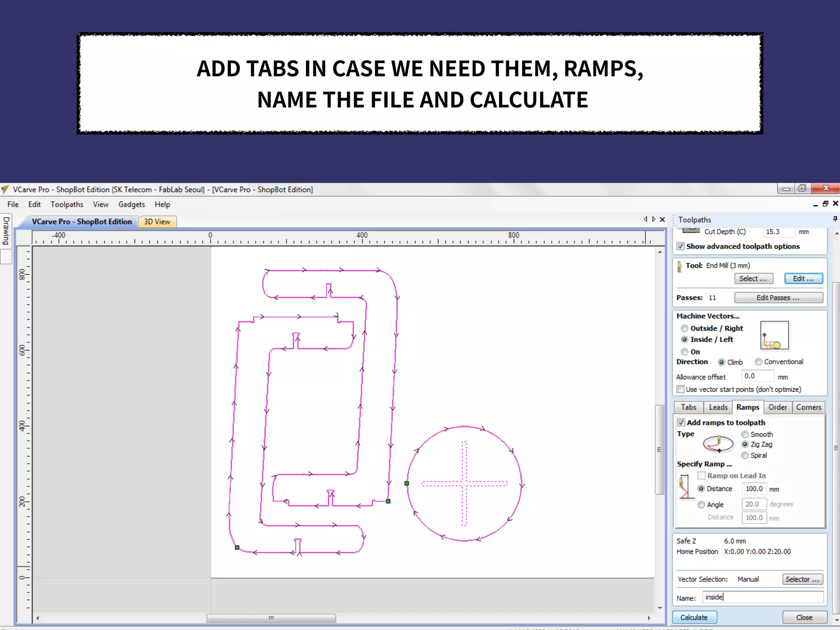Enable Use vector start points checkbox
Image resolution: width=840 pixels, height=630 pixels.
pos(680,389)
